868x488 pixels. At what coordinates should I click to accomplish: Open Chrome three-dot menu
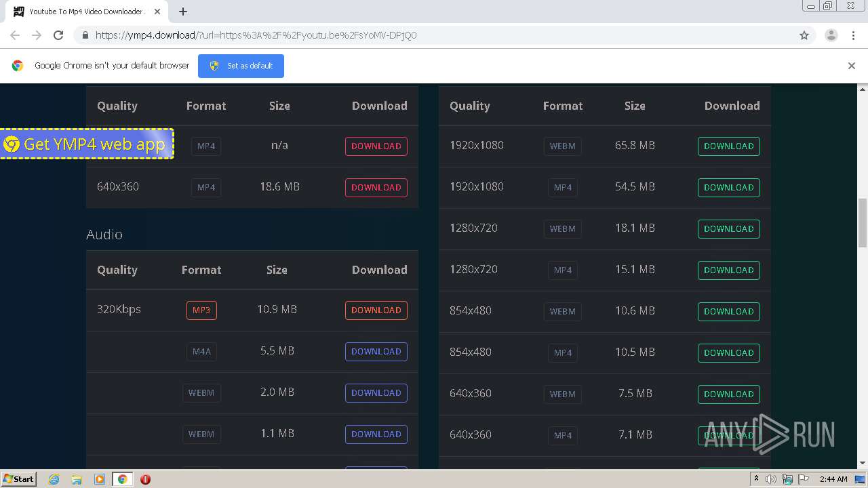tap(853, 35)
